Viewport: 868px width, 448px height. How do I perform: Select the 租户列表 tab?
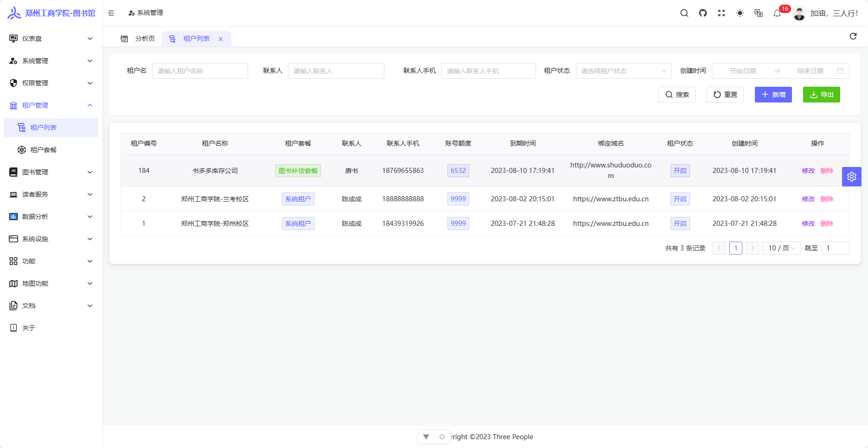(197, 39)
